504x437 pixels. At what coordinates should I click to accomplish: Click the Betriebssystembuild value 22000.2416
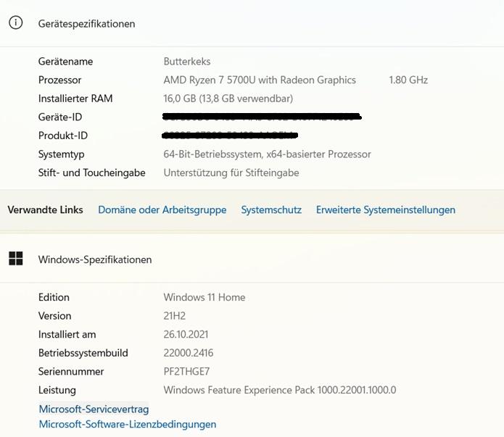(x=188, y=353)
